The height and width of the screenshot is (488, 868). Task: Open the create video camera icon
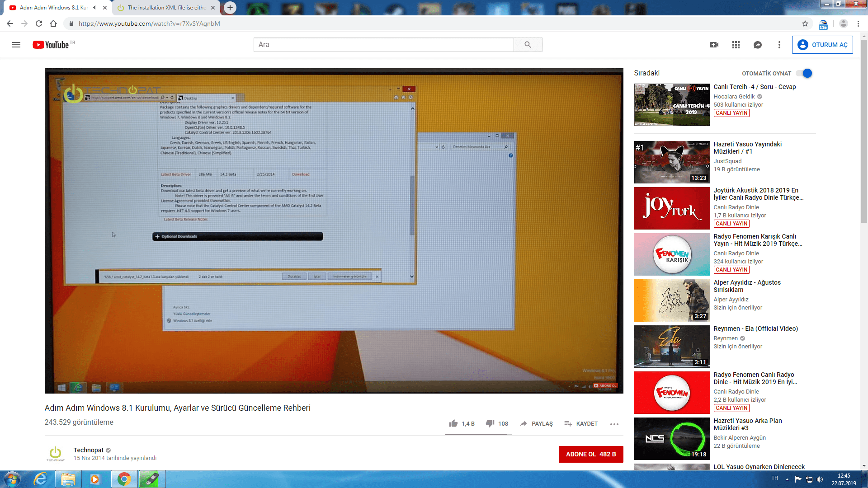[x=714, y=45]
